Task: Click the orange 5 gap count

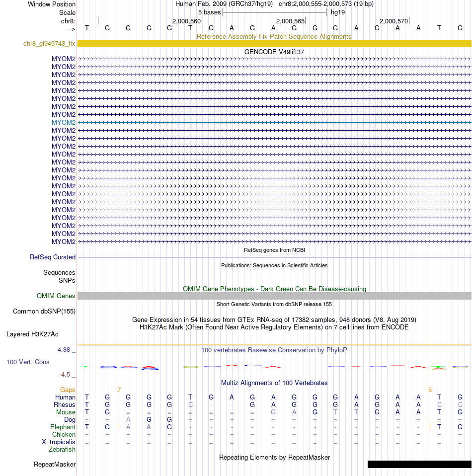Action: [x=430, y=390]
